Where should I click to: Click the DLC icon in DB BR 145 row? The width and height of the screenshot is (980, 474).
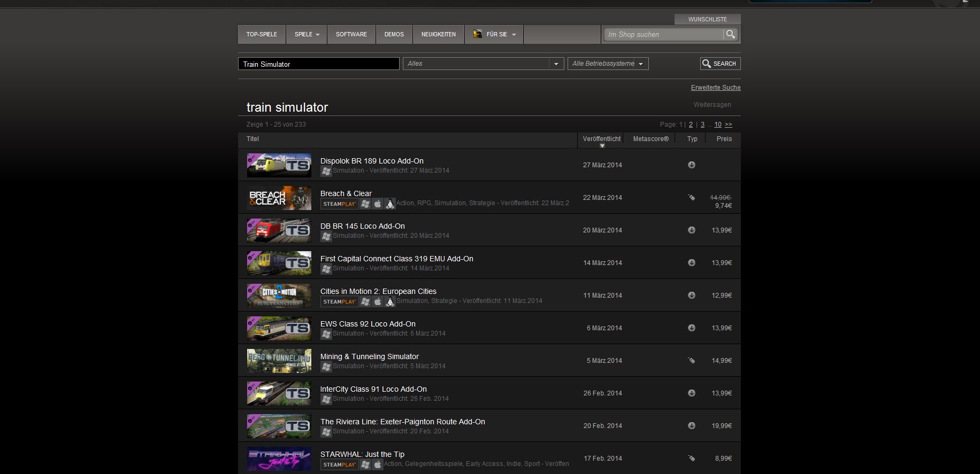pyautogui.click(x=692, y=230)
